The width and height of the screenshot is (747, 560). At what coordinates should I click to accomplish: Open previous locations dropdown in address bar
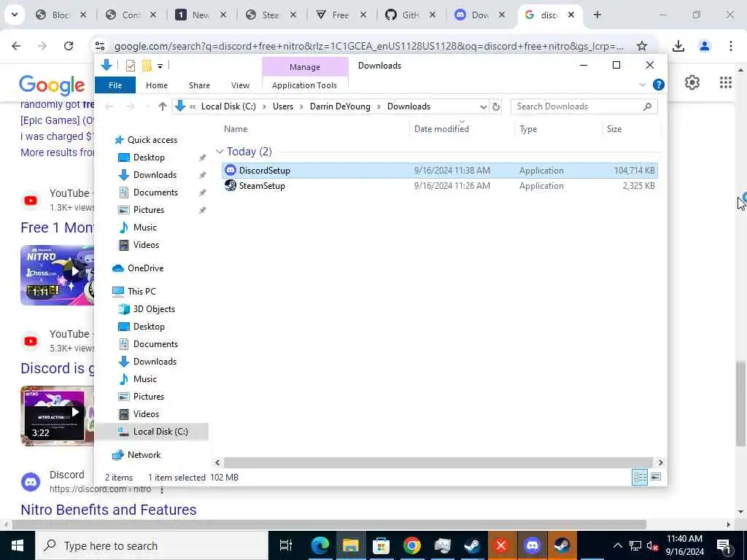(483, 106)
